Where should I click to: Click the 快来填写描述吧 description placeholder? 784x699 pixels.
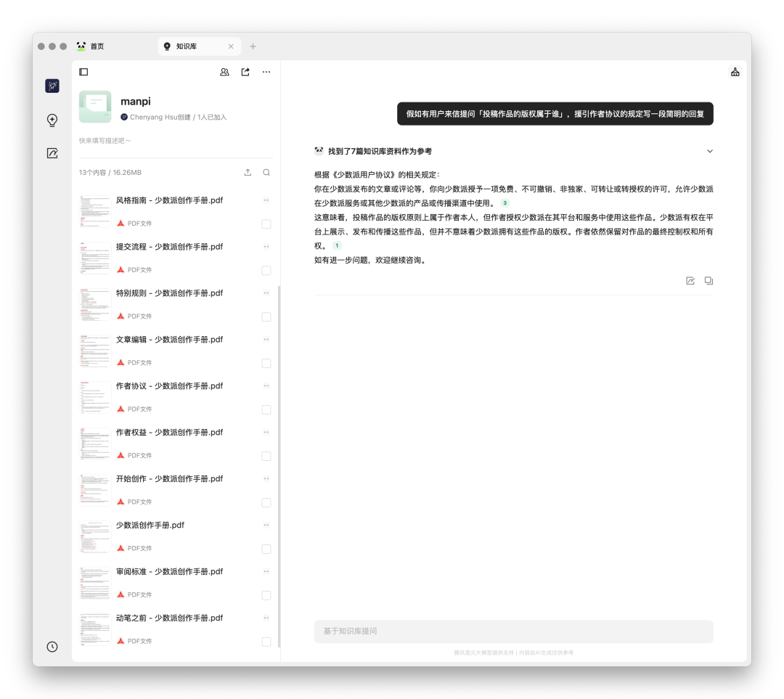[x=105, y=141]
